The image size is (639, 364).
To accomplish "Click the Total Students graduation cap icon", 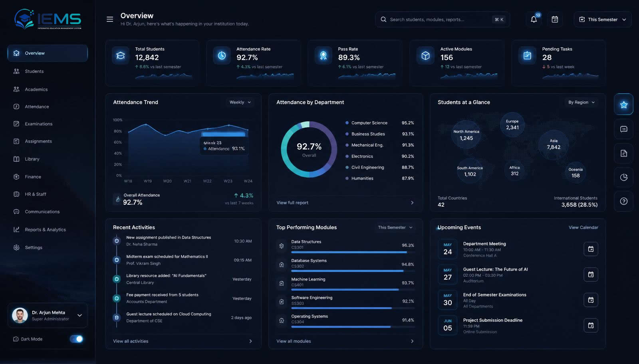I will [x=121, y=56].
